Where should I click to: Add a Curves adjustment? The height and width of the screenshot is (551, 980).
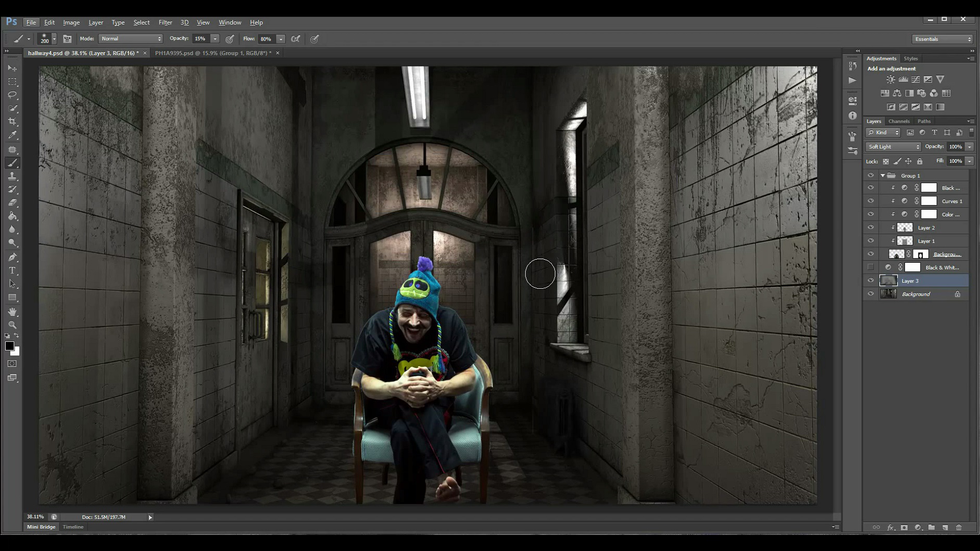(915, 80)
